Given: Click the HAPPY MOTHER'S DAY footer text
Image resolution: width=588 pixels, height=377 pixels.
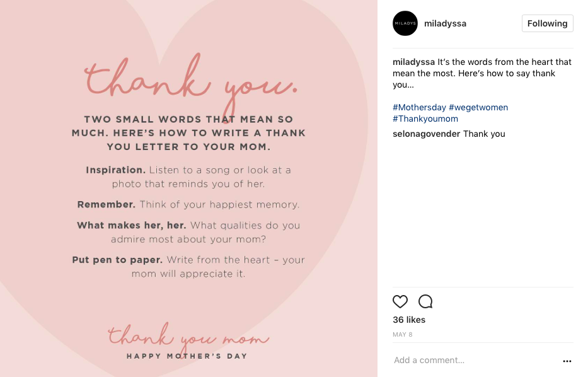Looking at the screenshot, I should 187,356.
